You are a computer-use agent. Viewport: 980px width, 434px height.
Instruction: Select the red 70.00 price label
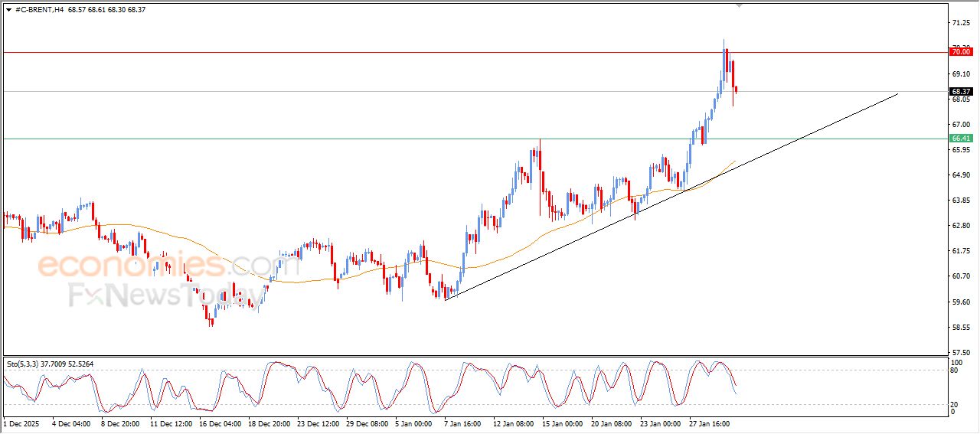pos(960,51)
